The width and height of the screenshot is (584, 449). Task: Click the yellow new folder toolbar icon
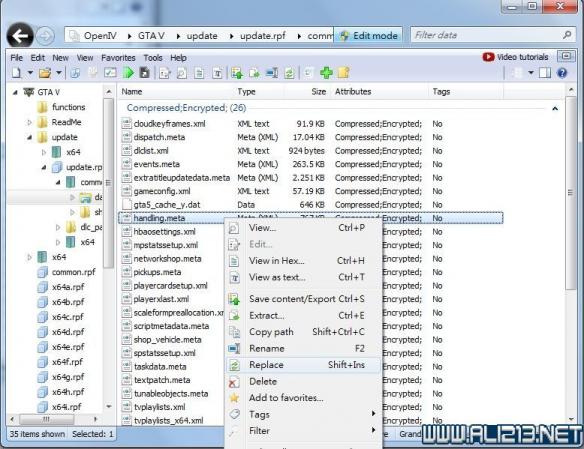[x=343, y=73]
